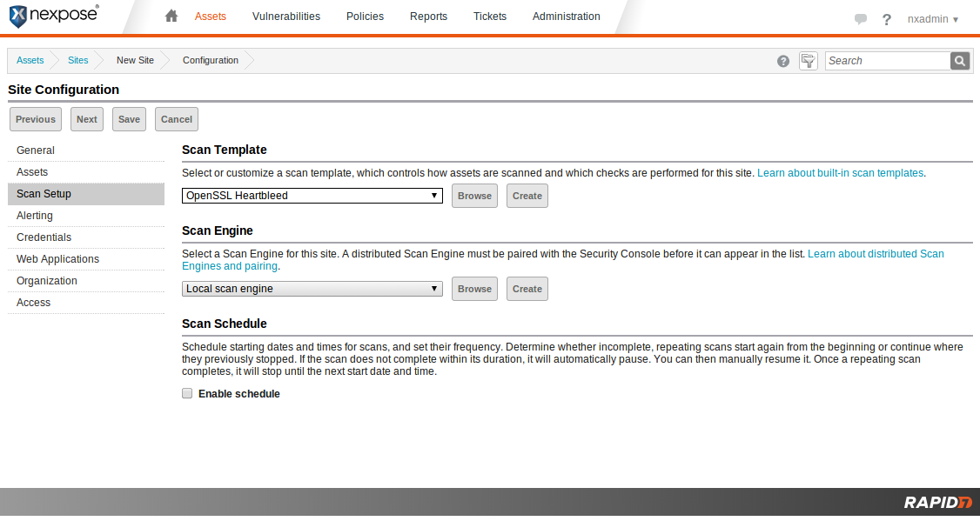The height and width of the screenshot is (521, 980).
Task: Click the question mark help icon in header
Action: (887, 19)
